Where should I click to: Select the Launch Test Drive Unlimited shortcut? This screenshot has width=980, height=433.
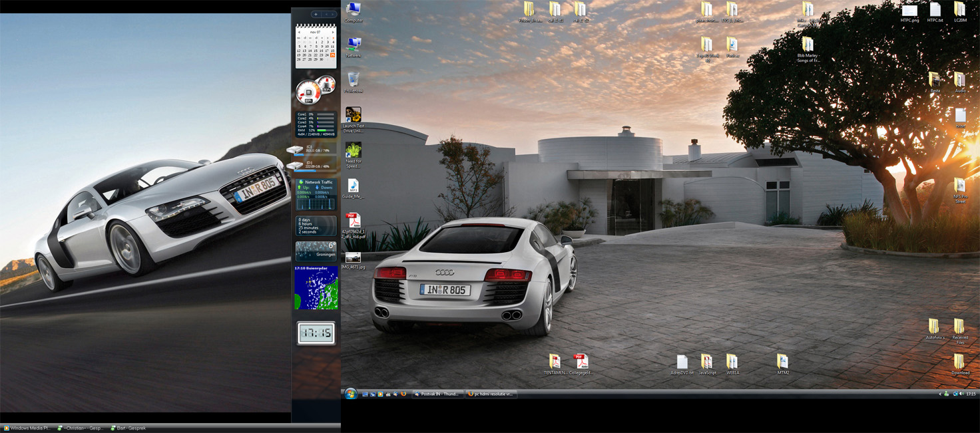354,119
